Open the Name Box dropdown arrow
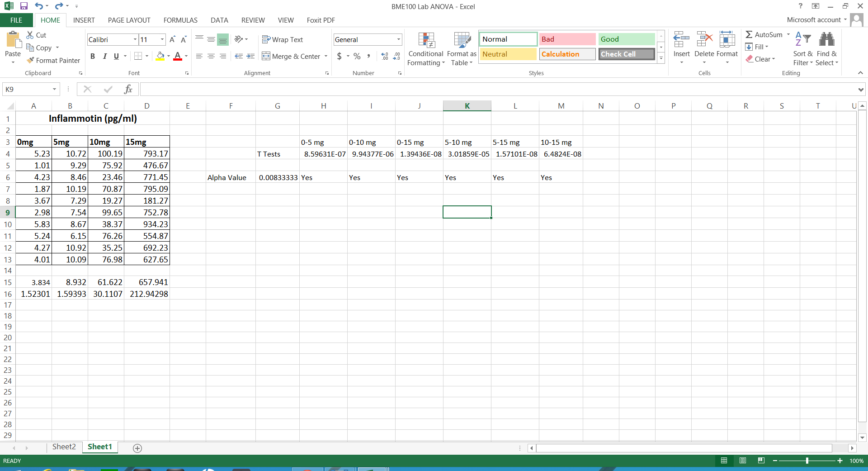868x471 pixels. tap(54, 89)
